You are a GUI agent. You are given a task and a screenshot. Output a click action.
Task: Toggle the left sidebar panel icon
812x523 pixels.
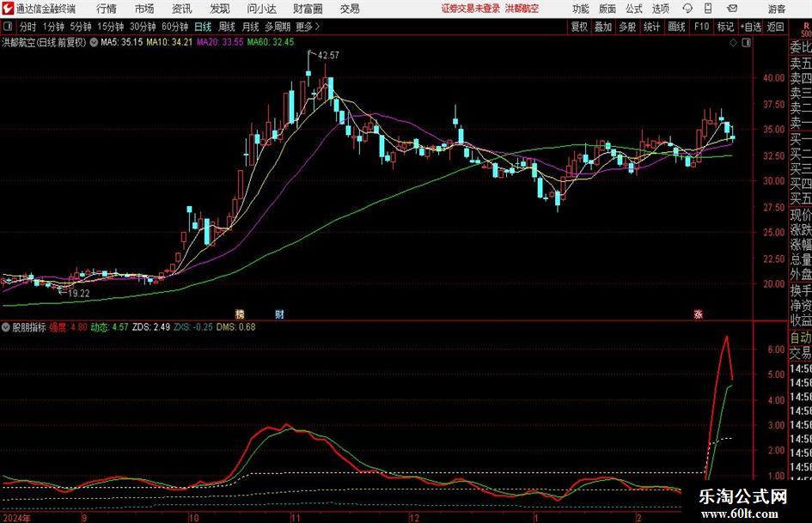point(8,27)
